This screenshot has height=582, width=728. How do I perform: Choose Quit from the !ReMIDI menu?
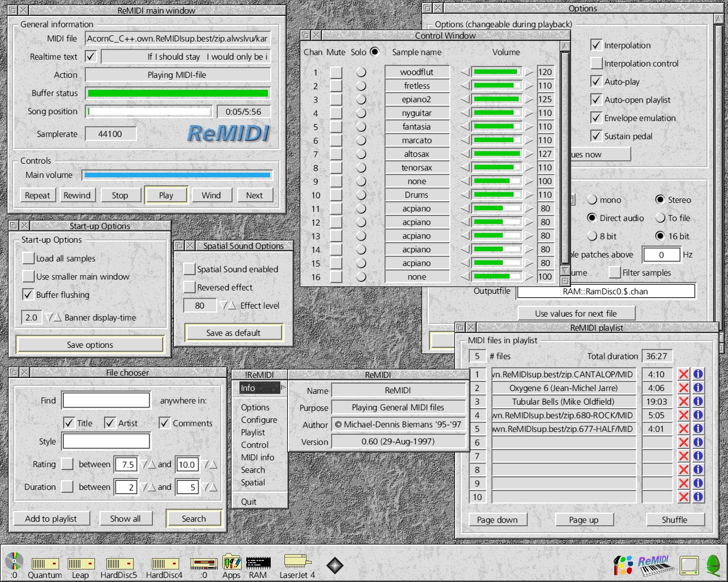pos(249,501)
